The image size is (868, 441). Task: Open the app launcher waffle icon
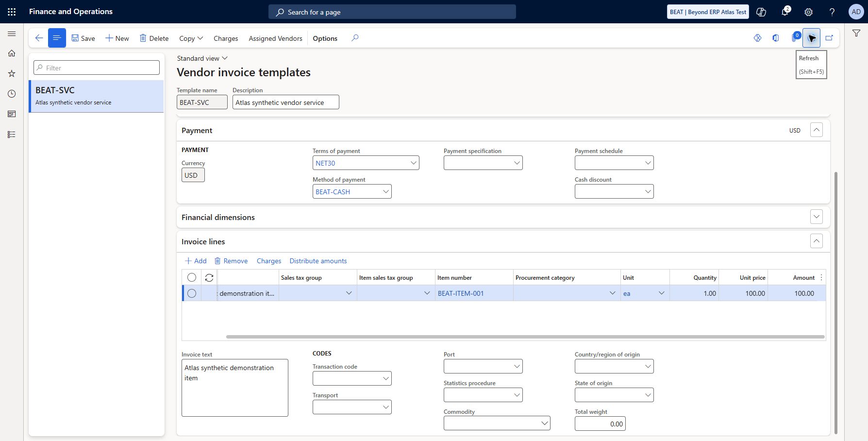12,12
